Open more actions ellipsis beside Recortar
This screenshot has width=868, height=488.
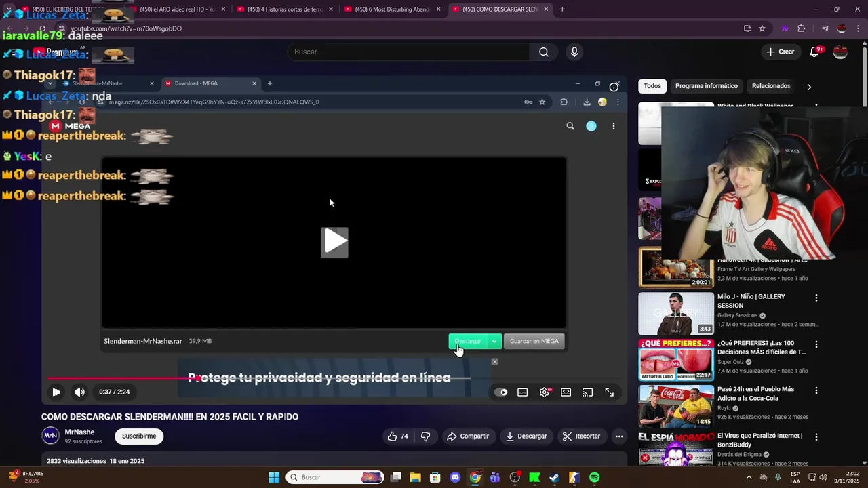point(618,436)
